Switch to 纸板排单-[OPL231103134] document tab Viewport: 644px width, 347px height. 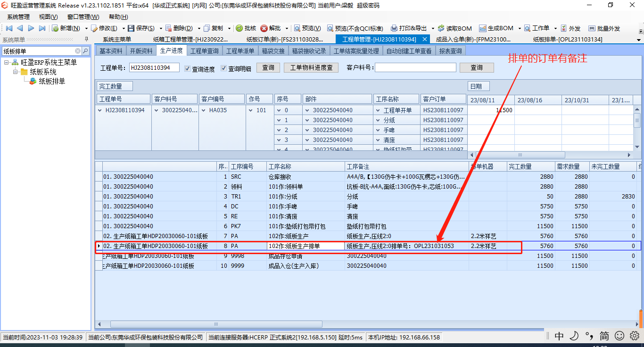click(x=568, y=39)
